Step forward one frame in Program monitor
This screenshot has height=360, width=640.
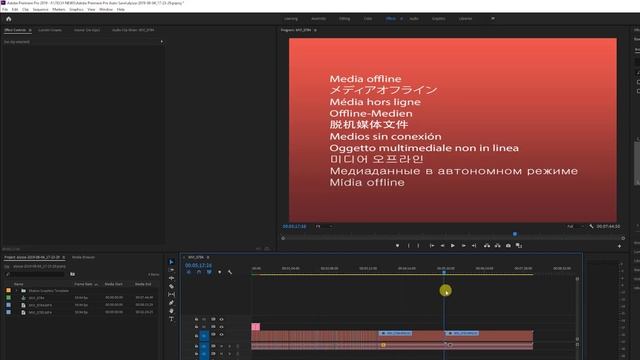tap(463, 246)
